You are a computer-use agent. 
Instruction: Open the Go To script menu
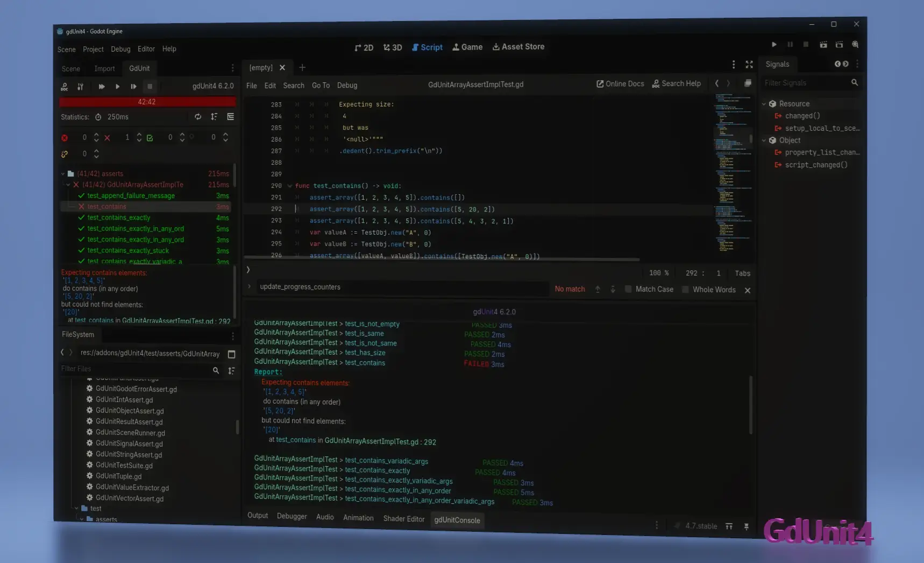321,86
